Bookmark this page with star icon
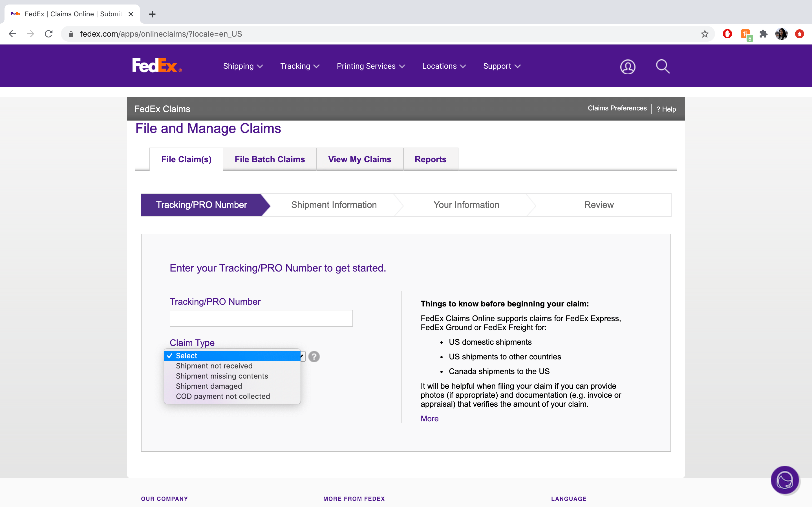Screen dimensions: 812x507 pyautogui.click(x=704, y=34)
